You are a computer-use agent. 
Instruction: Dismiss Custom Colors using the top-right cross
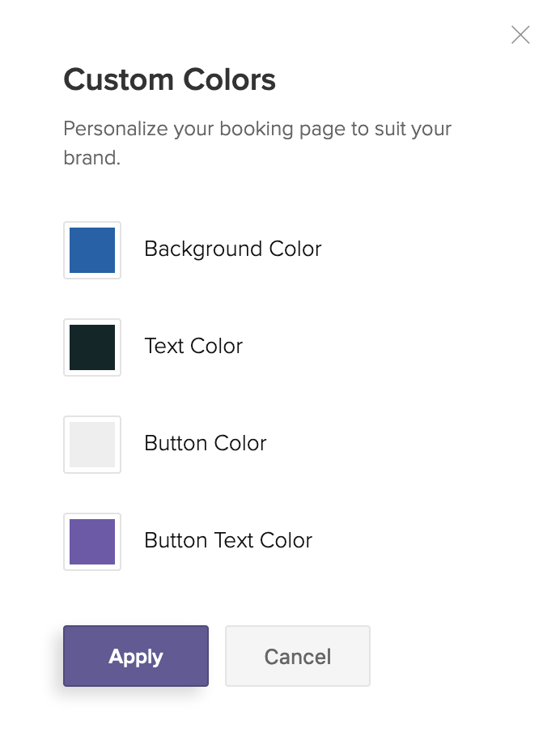pos(520,35)
